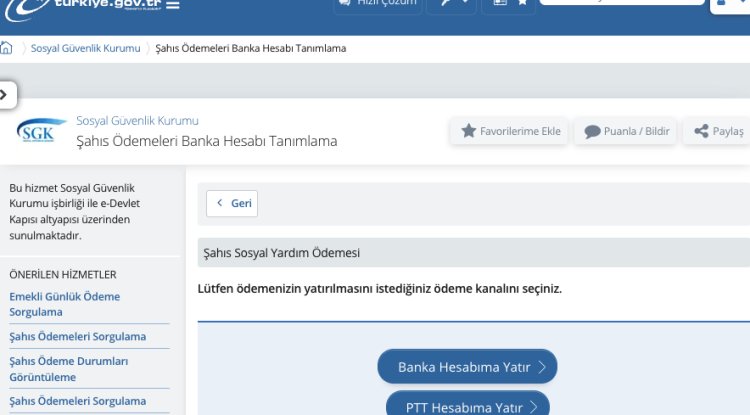Open the Hızlı Çözüm quick help

[378, 5]
